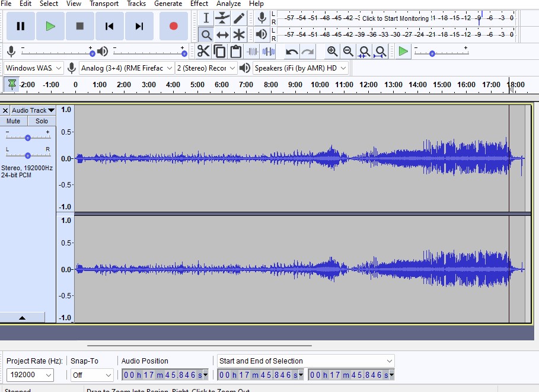Open the Tracks menu
This screenshot has height=392, width=539.
(x=136, y=4)
